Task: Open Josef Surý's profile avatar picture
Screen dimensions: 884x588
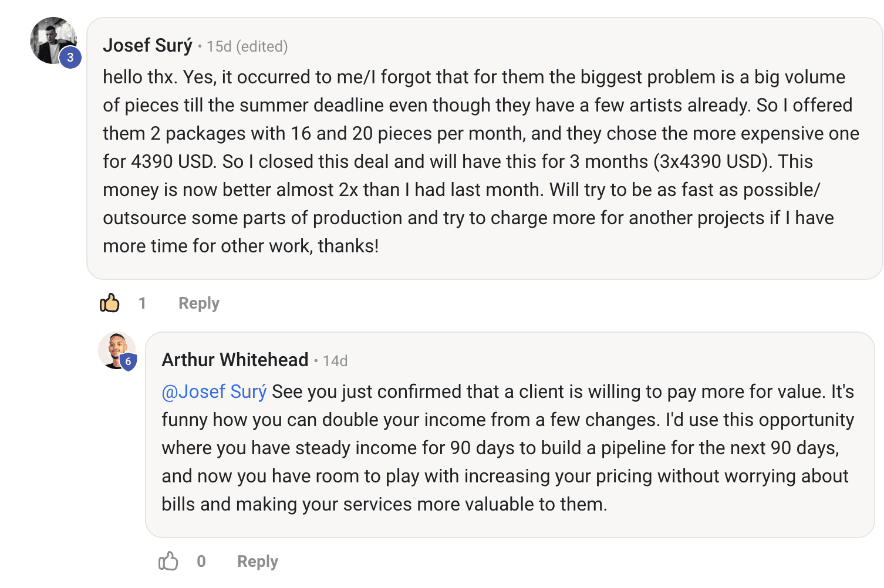Action: [53, 40]
